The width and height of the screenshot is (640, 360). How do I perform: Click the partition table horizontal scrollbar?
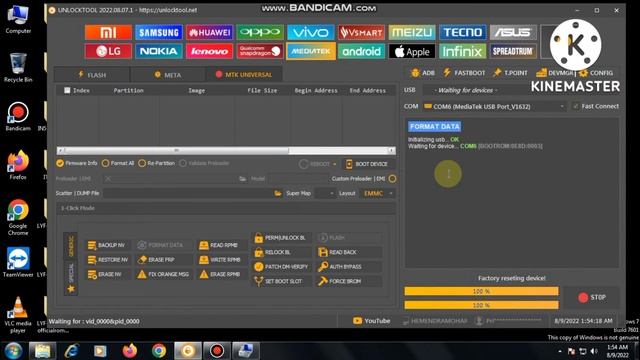227,151
